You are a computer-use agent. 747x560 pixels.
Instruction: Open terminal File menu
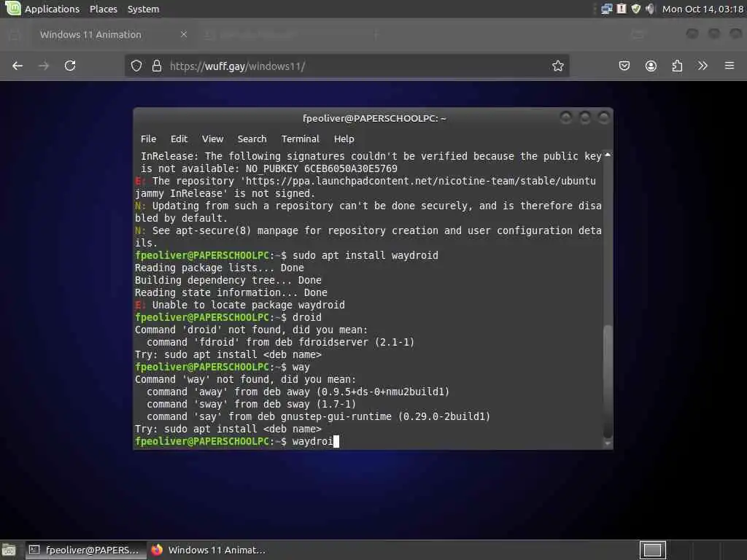148,139
